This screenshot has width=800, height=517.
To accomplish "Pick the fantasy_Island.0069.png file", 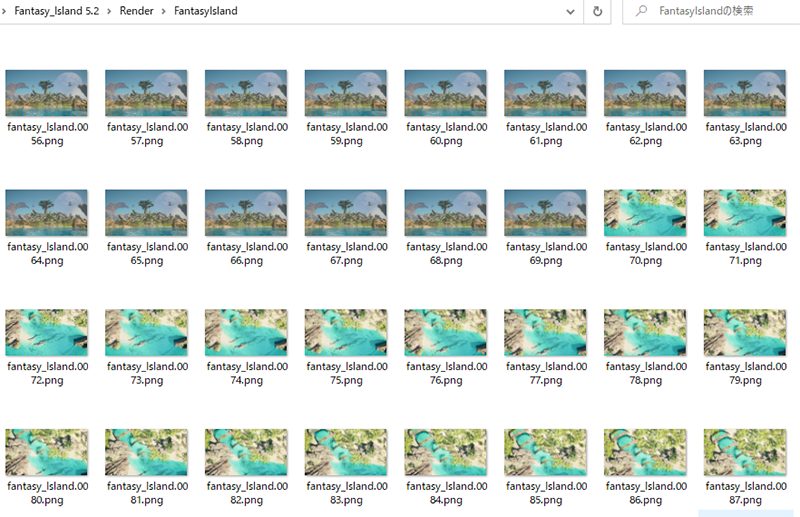I will (x=545, y=213).
